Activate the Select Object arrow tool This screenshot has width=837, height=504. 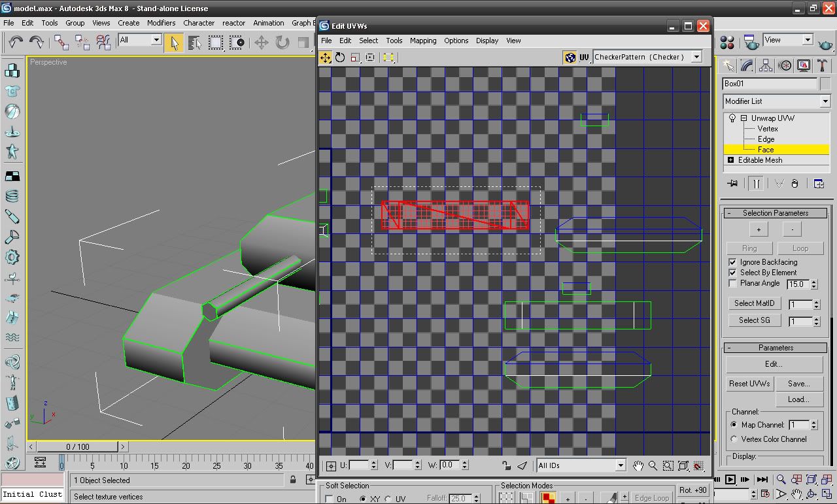[x=173, y=42]
